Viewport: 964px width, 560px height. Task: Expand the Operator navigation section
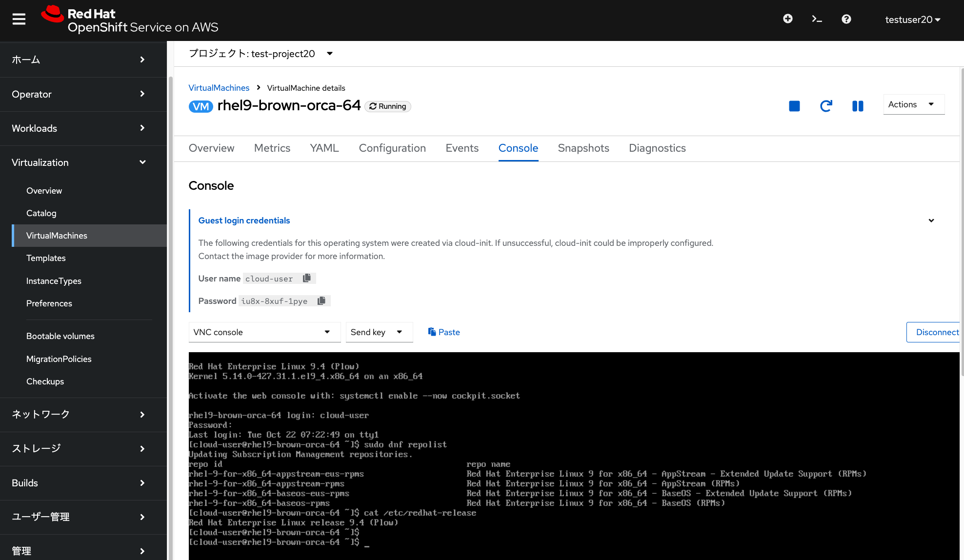pos(83,94)
